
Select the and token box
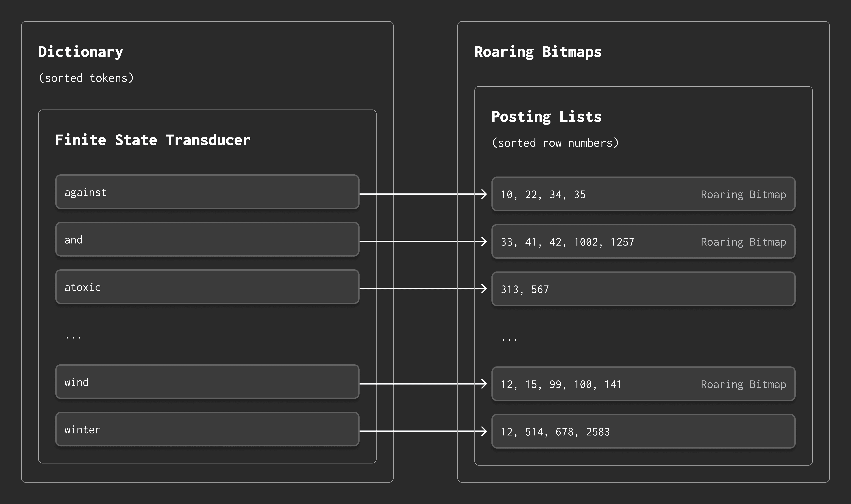(207, 239)
